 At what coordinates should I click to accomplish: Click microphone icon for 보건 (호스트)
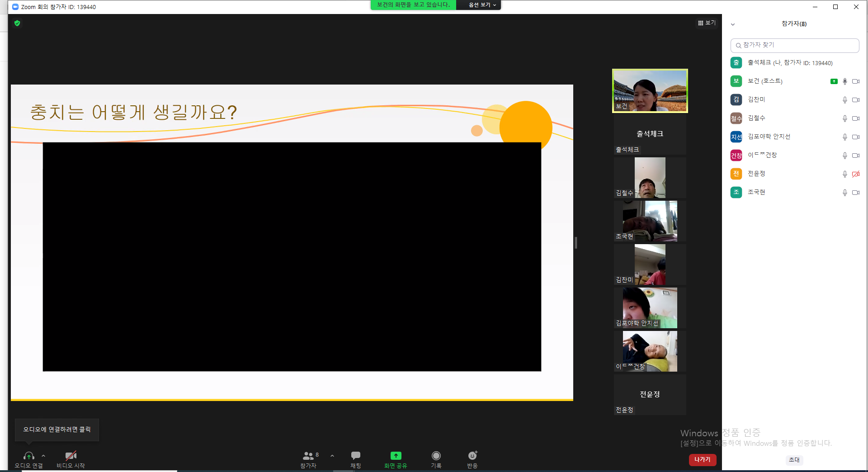point(844,81)
